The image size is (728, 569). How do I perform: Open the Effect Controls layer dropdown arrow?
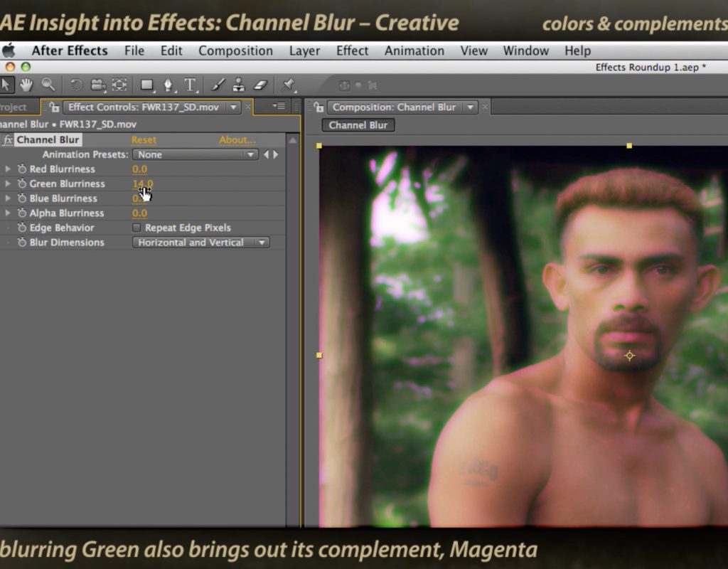click(x=233, y=107)
